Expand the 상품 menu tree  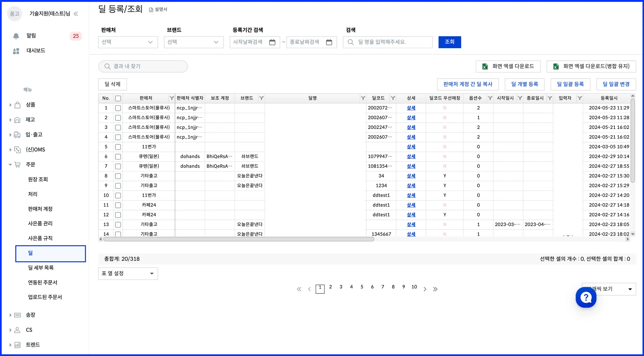click(x=10, y=105)
